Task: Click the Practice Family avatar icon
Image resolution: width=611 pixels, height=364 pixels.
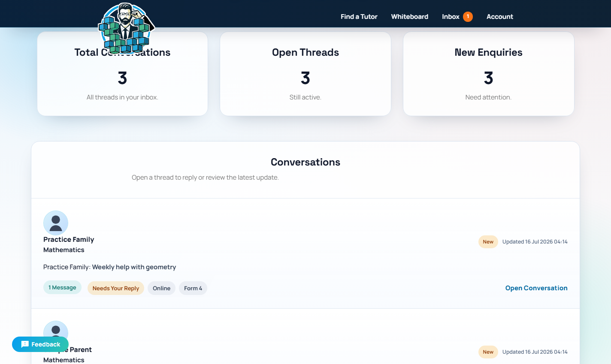Action: click(x=56, y=223)
